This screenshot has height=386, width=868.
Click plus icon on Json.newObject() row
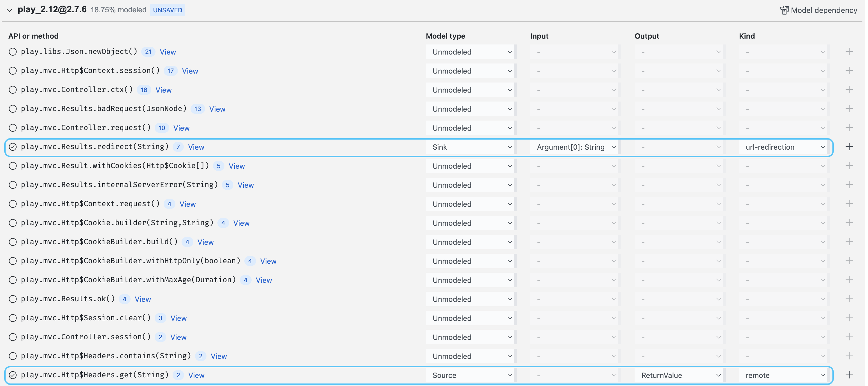click(x=849, y=51)
